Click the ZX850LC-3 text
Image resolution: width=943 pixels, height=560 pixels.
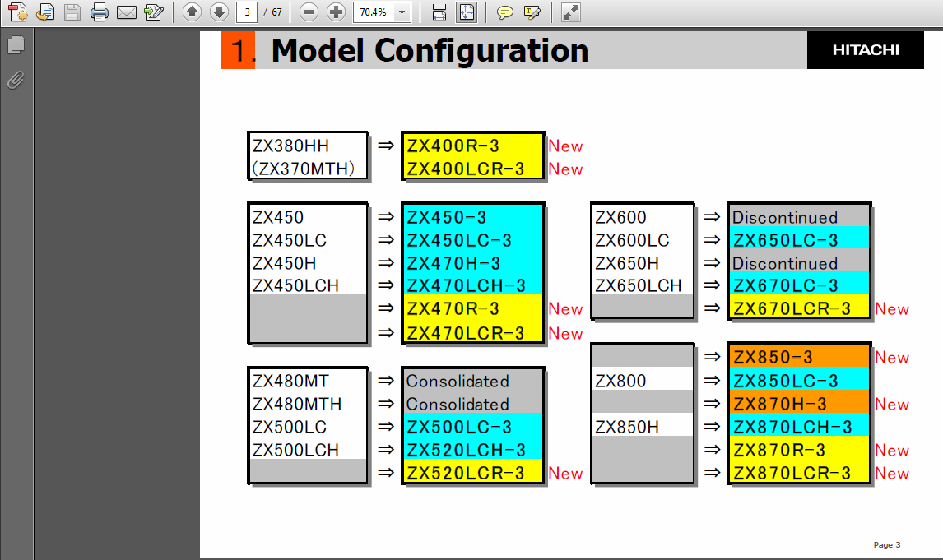click(786, 381)
